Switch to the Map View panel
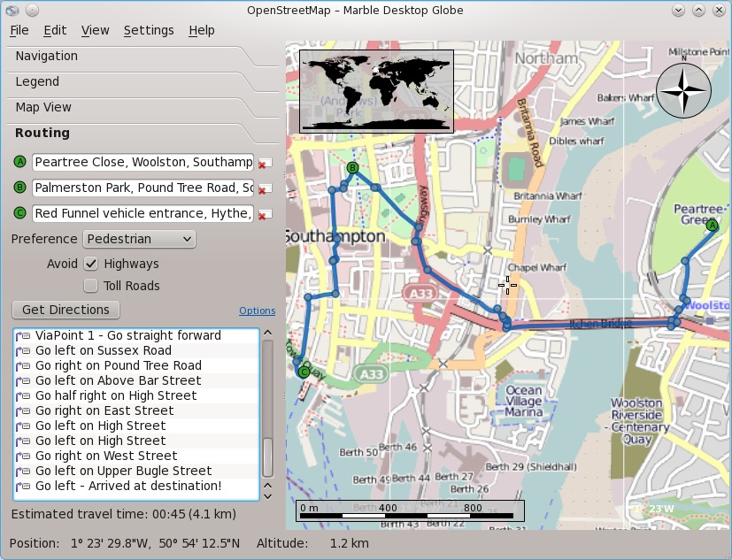Screen dimensions: 732x560 [43, 107]
